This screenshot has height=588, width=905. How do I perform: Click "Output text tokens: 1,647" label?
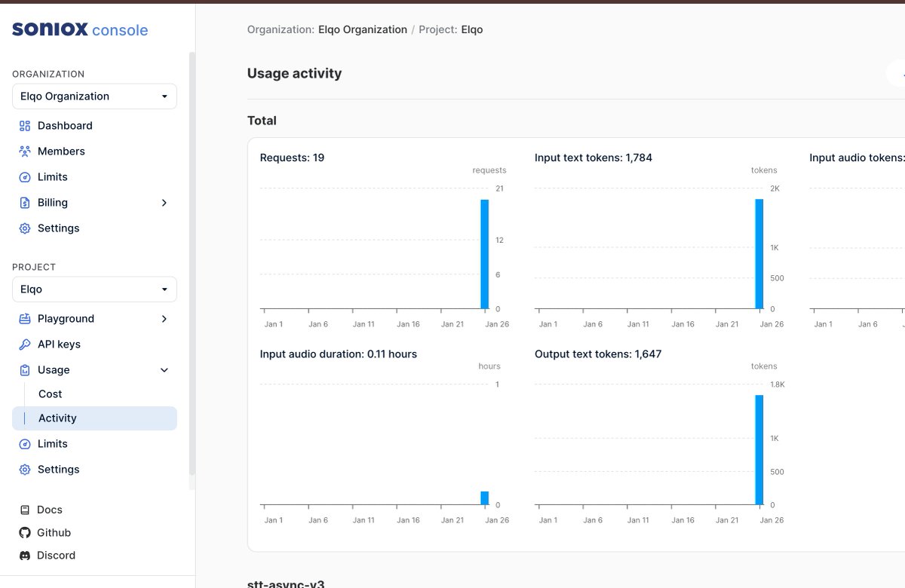pos(598,354)
